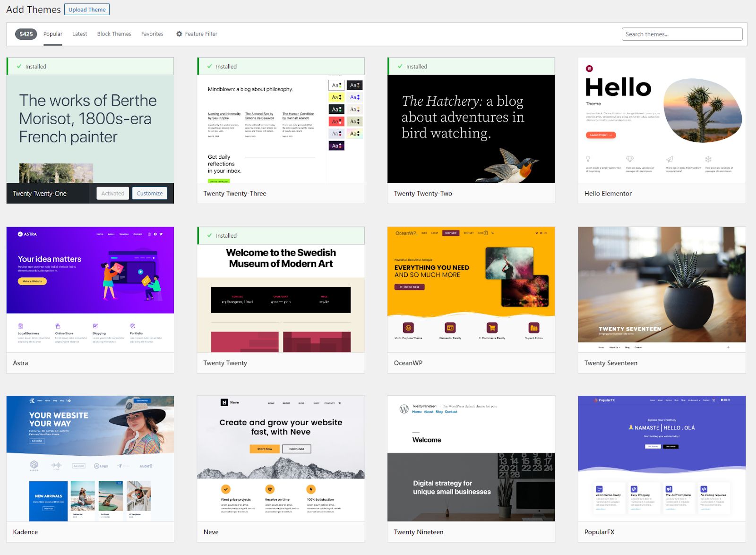
Task: Select the Neve theme thumbnail
Action: [x=281, y=458]
